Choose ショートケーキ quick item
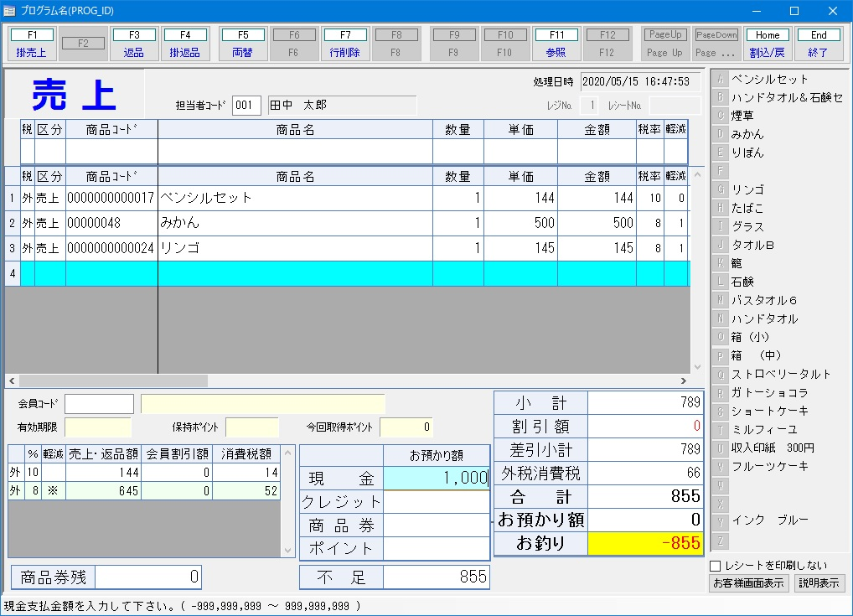Viewport: 853px width, 616px height. tap(769, 411)
